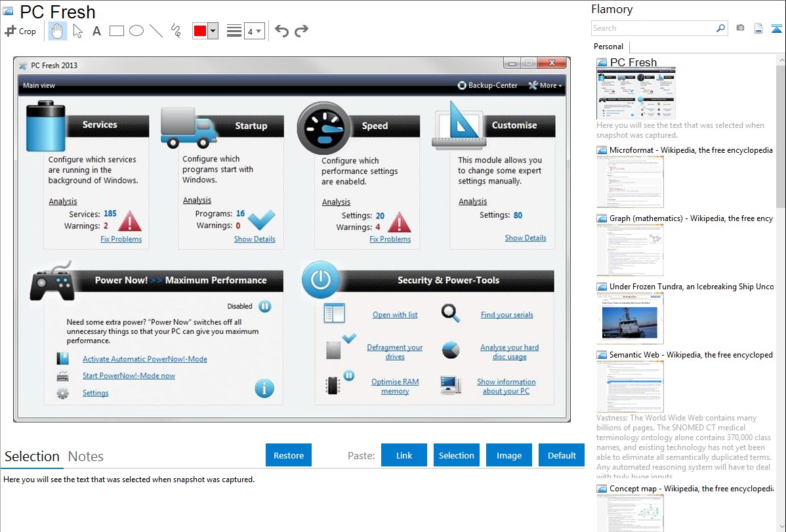This screenshot has width=786, height=532.
Task: Click the Paste Selection button
Action: [x=456, y=455]
